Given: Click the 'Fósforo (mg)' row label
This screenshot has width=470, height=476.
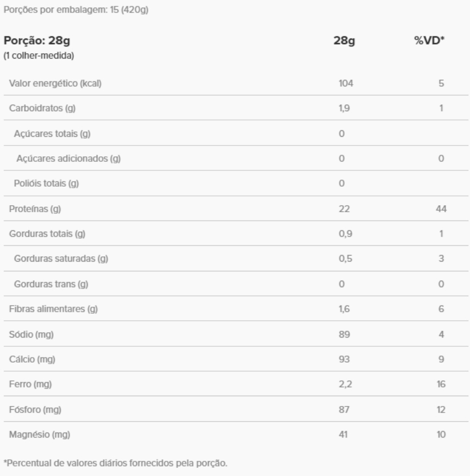Looking at the screenshot, I should [x=35, y=410].
